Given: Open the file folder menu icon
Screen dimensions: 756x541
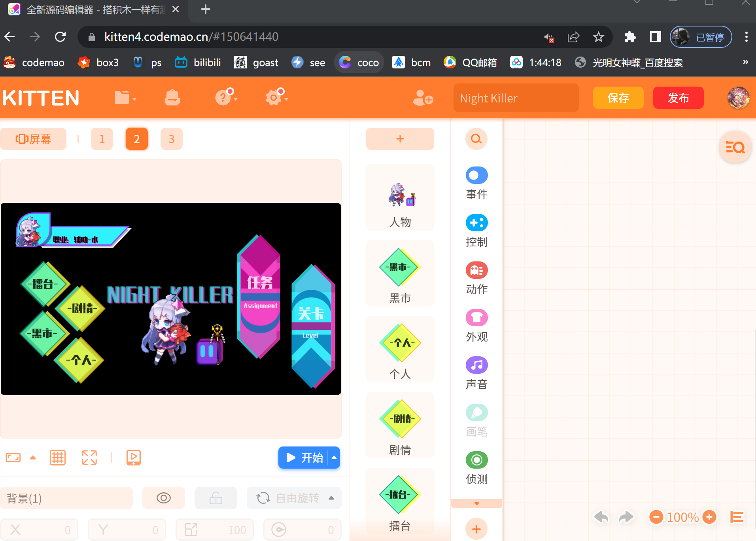Looking at the screenshot, I should pos(125,98).
